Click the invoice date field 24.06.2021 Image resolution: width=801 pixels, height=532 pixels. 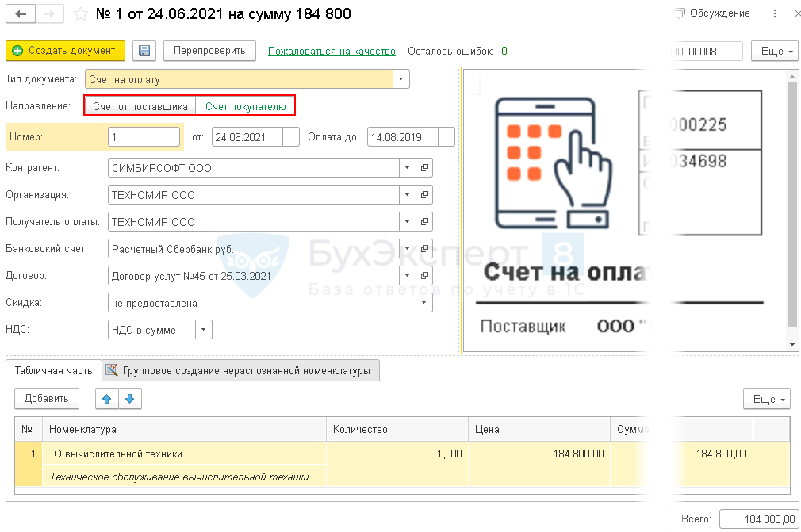[x=247, y=137]
